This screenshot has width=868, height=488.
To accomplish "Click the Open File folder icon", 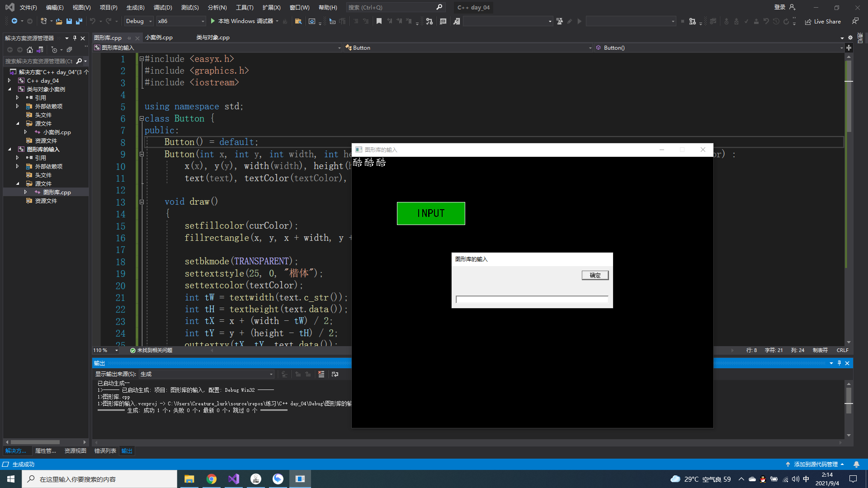I will click(59, 21).
